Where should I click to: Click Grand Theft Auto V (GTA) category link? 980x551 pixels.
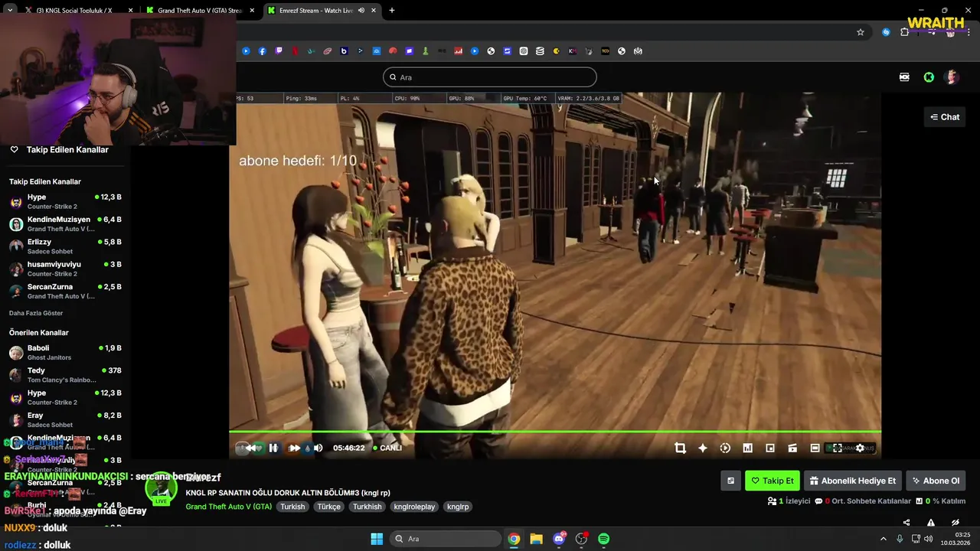tap(229, 507)
